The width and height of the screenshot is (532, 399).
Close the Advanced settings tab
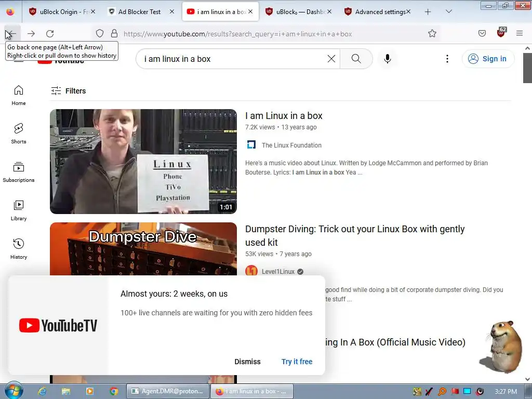click(x=408, y=11)
